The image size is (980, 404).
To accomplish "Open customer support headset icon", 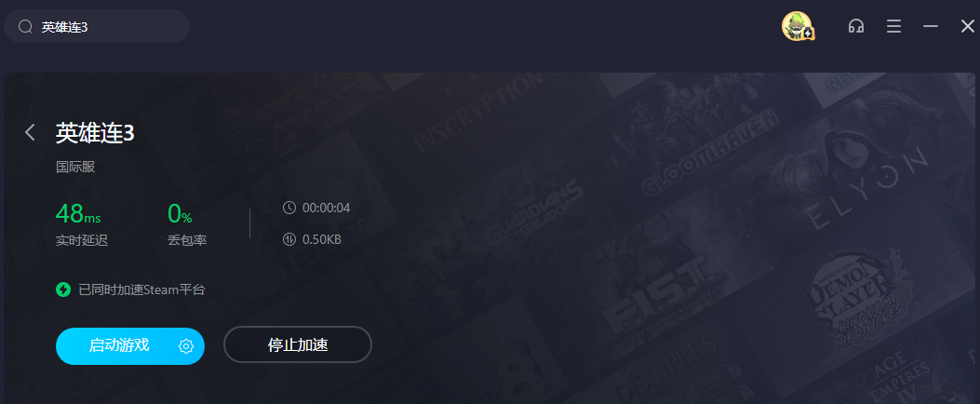I will point(855,26).
